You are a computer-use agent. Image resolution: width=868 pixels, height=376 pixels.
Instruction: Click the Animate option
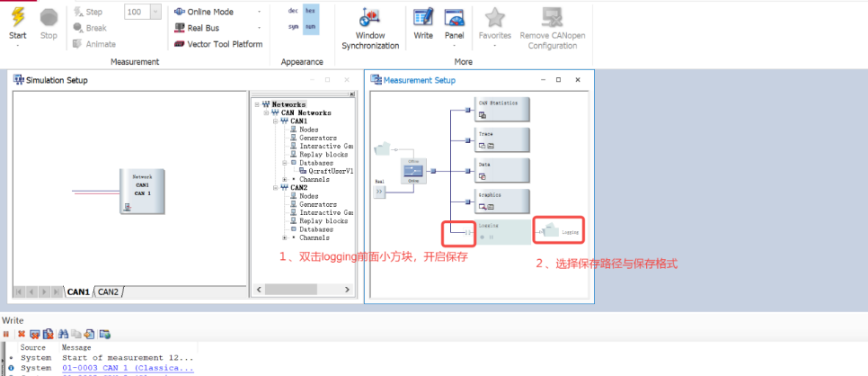coord(94,44)
